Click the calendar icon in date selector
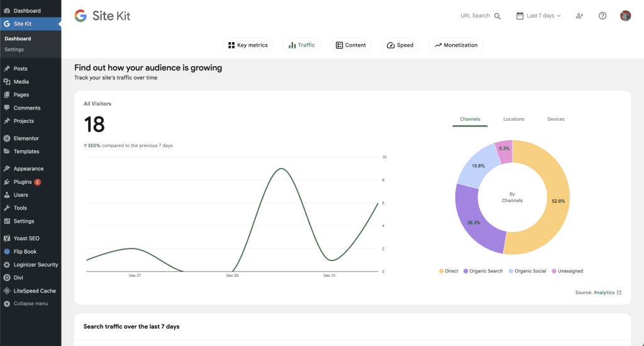 [x=520, y=16]
